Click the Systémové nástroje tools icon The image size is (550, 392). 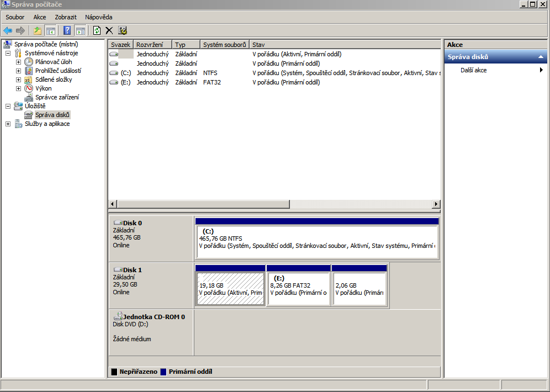point(18,53)
